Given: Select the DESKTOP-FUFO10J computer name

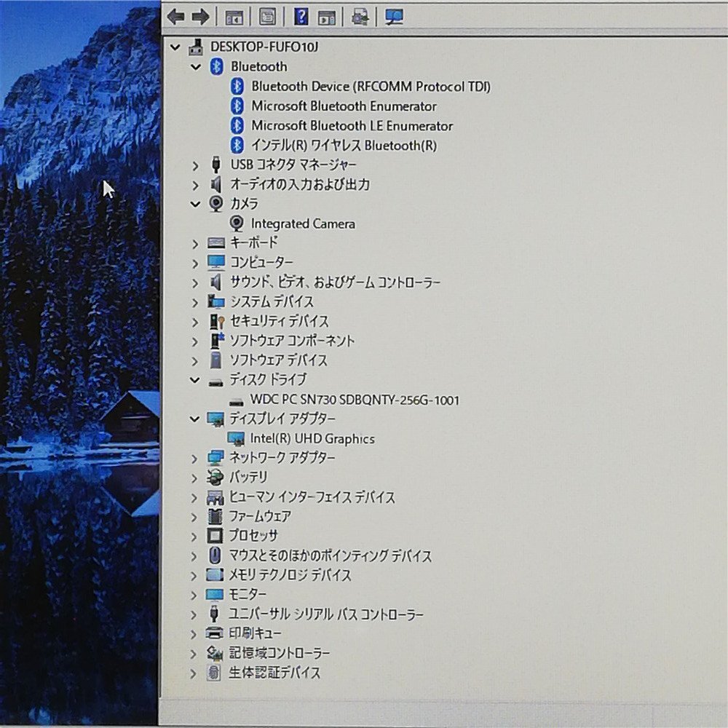Looking at the screenshot, I should point(264,47).
